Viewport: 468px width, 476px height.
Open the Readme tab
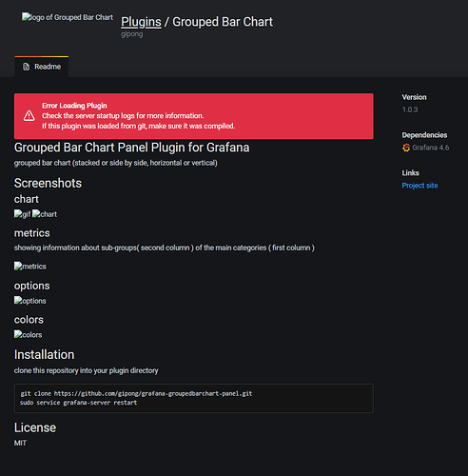[42, 67]
